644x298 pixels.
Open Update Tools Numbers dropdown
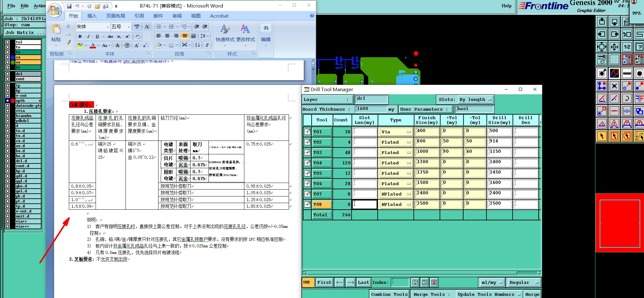489,295
